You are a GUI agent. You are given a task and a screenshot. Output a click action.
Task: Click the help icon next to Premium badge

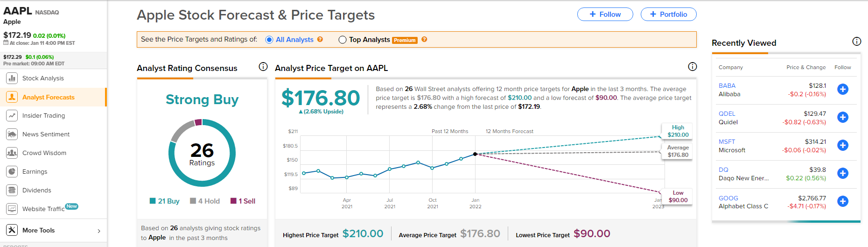pos(424,39)
